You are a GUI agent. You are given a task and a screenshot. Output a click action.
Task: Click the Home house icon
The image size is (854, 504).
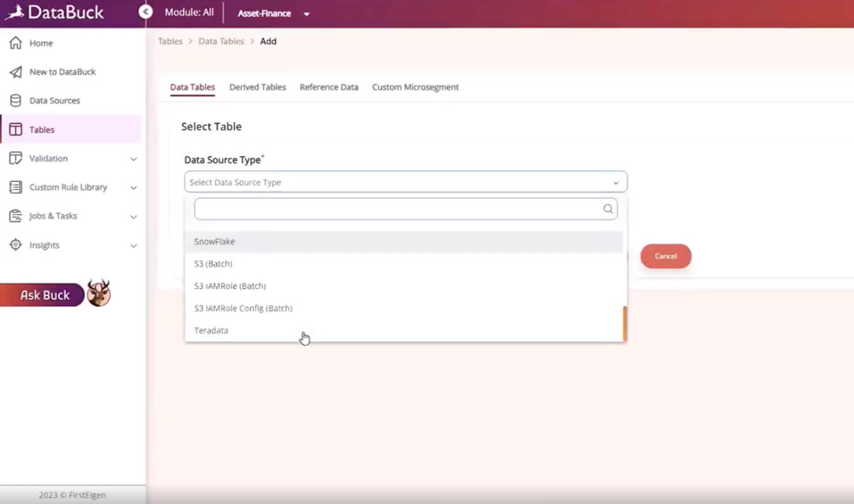tap(16, 43)
